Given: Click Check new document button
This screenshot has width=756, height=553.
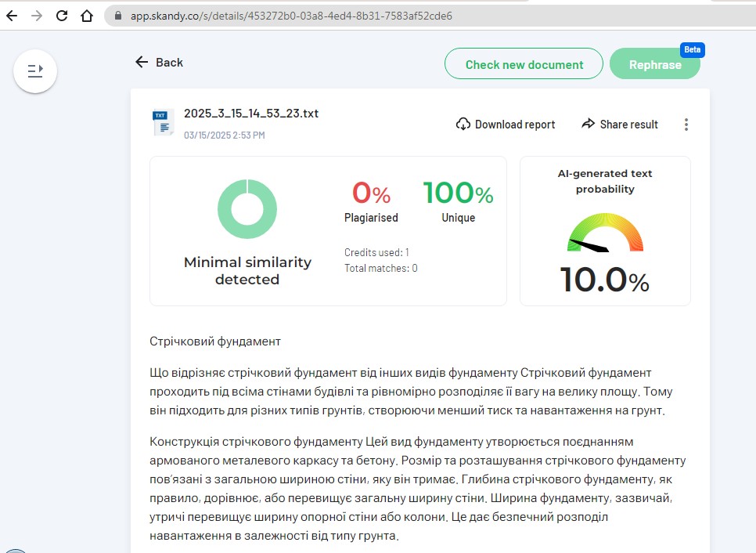Looking at the screenshot, I should [524, 63].
